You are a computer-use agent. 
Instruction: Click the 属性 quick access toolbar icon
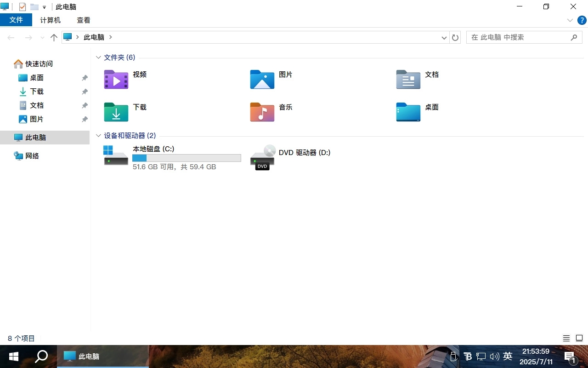23,6
